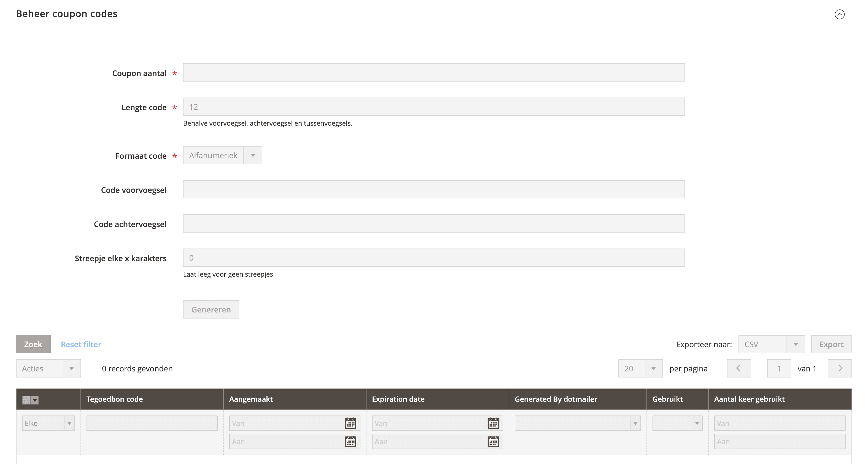The height and width of the screenshot is (464, 868).
Task: Open the Exporteer naar CSV dropdown
Action: [x=772, y=344]
